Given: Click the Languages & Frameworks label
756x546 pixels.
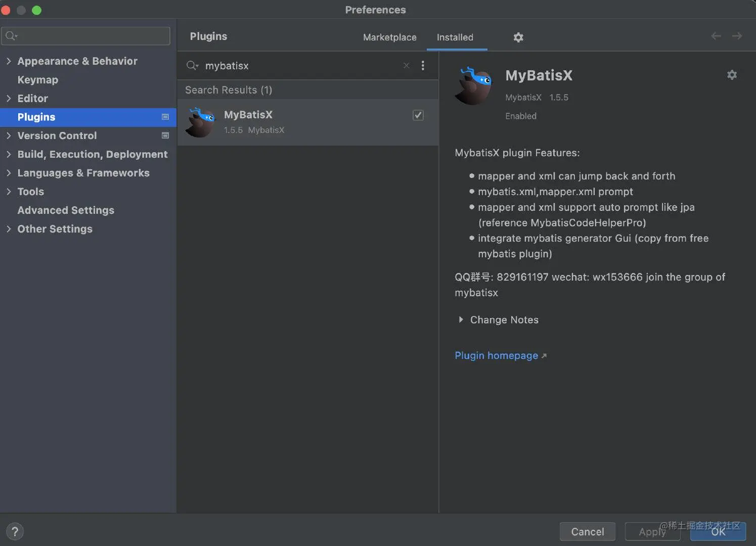Looking at the screenshot, I should [83, 173].
